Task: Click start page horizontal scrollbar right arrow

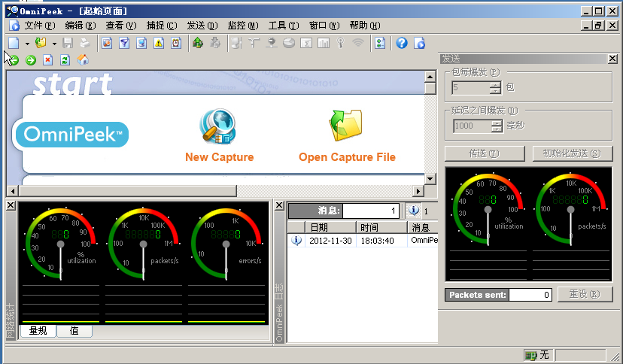Action: coord(417,191)
